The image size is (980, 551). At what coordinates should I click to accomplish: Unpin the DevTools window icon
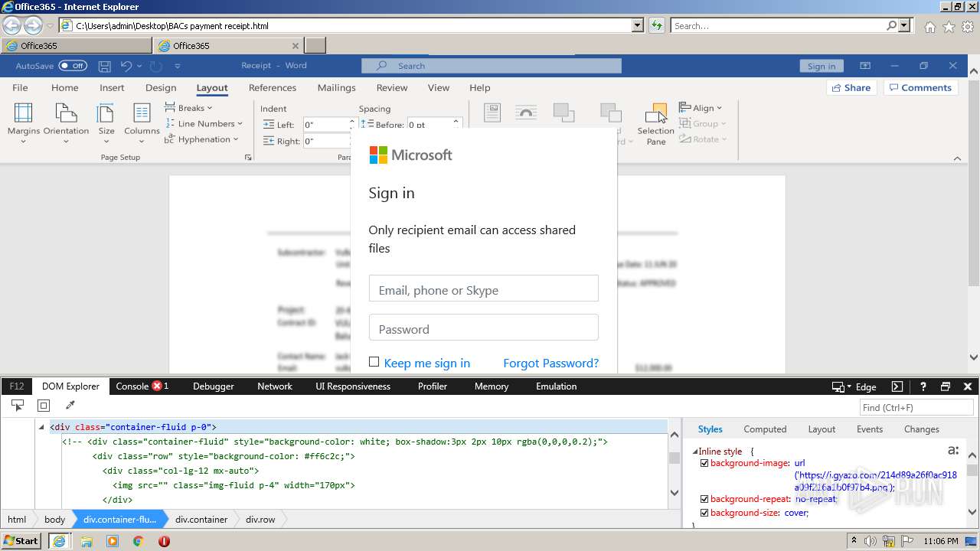pyautogui.click(x=946, y=386)
